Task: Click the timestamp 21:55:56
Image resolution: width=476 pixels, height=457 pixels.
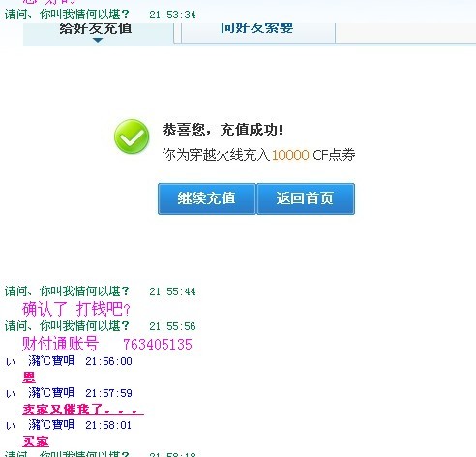Action: tap(172, 326)
